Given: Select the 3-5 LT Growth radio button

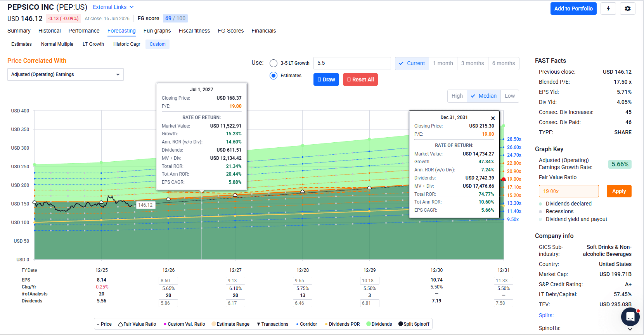Looking at the screenshot, I should (x=274, y=63).
